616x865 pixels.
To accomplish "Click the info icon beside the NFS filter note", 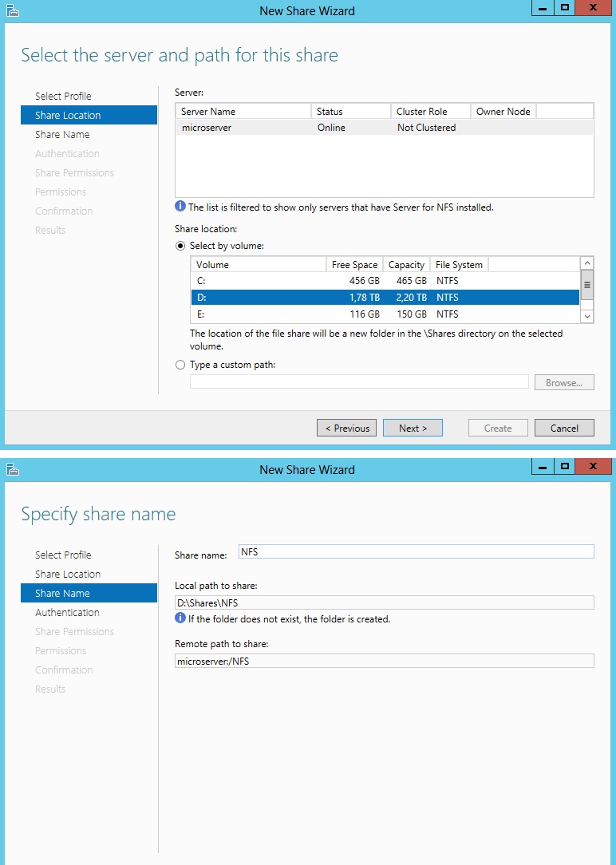I will point(180,207).
